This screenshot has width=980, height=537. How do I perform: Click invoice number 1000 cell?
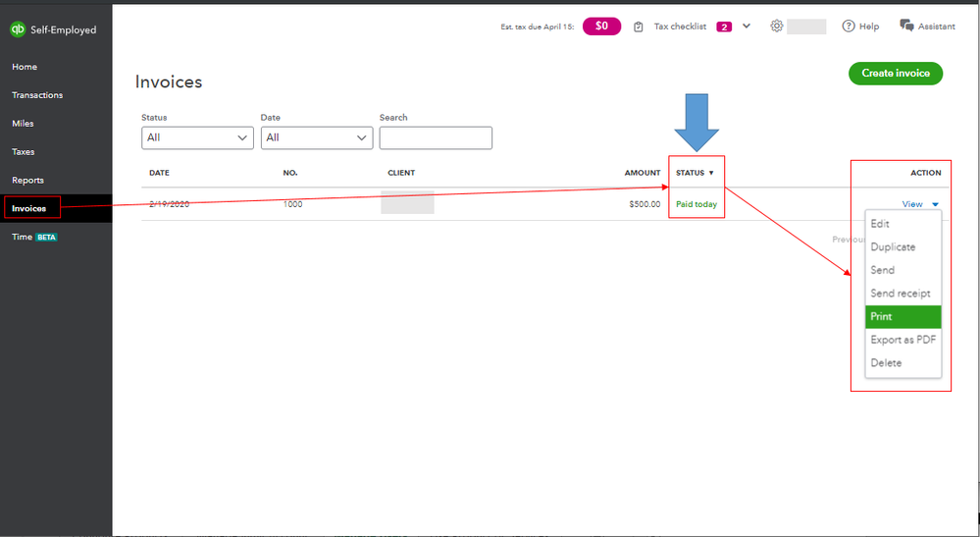coord(292,204)
